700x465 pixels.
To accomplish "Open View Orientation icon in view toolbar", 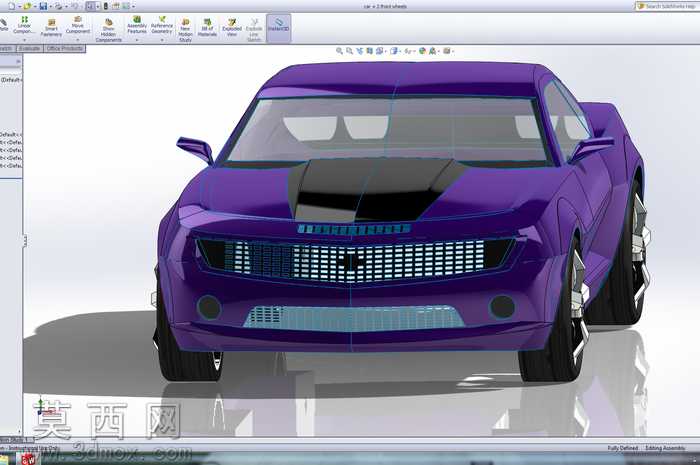I will pos(379,51).
